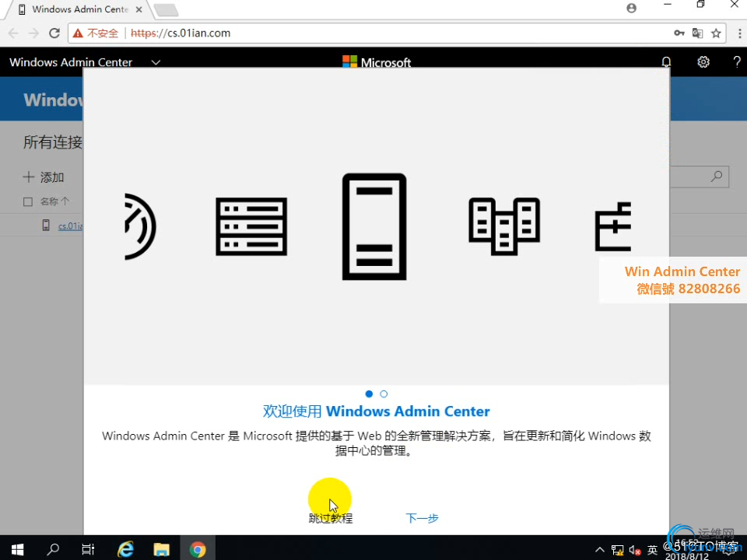
Task: Open a new browser tab
Action: [167, 9]
